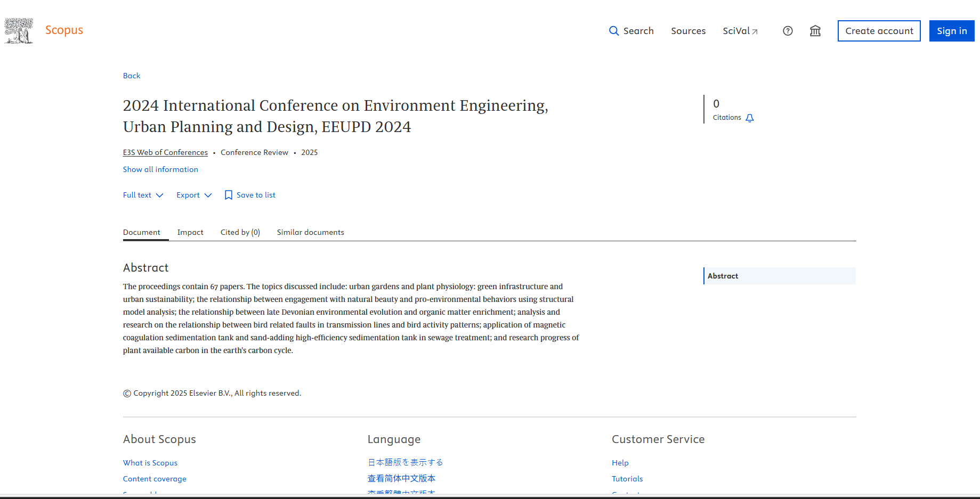The image size is (980, 499).
Task: Click the Elsevier tree logo
Action: pyautogui.click(x=19, y=31)
